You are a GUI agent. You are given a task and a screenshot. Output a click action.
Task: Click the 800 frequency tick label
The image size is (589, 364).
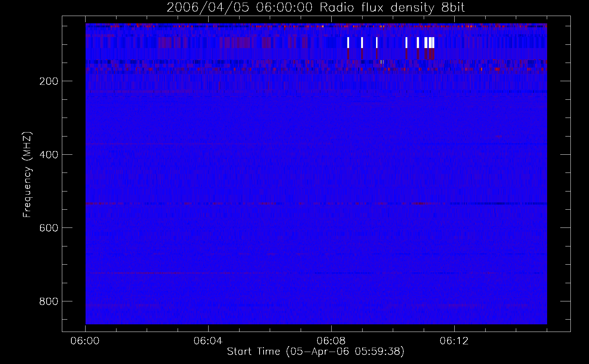tap(48, 301)
